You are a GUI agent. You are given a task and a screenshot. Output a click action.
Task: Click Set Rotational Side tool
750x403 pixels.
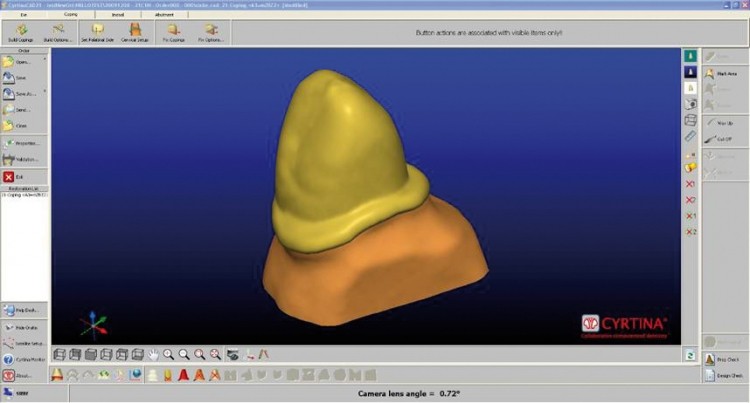point(98,33)
